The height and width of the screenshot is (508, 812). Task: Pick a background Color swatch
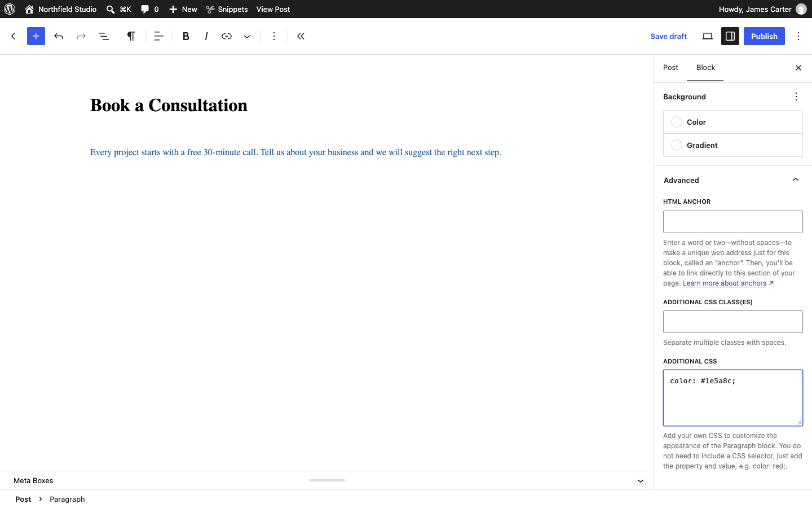point(733,122)
